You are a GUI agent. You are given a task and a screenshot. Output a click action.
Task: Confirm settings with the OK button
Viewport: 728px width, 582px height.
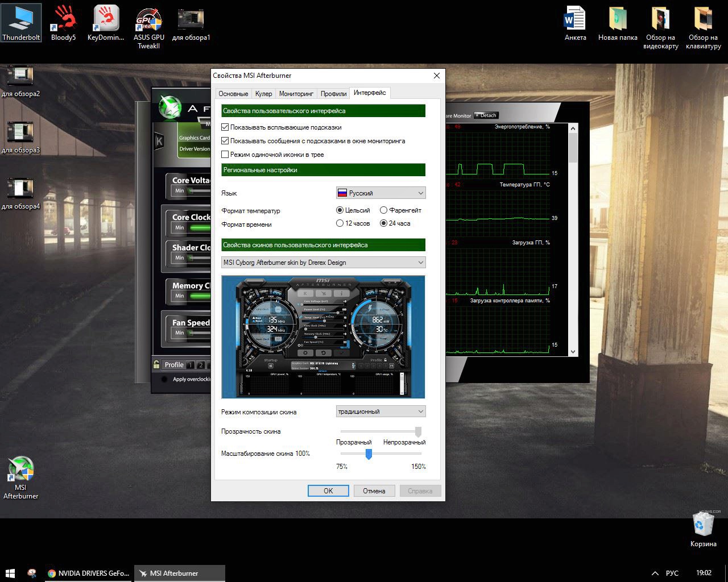coord(328,491)
